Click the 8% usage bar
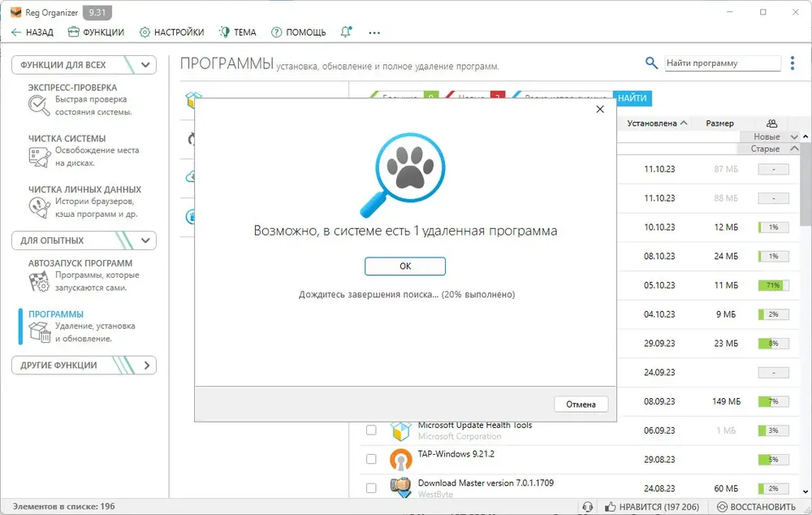The height and width of the screenshot is (515, 812). click(x=773, y=344)
